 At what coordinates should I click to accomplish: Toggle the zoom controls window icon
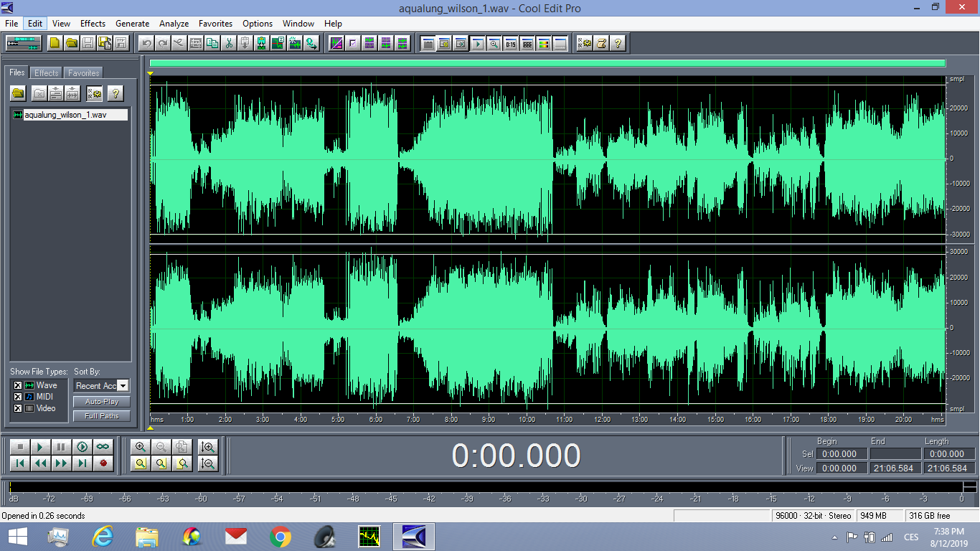coord(494,43)
